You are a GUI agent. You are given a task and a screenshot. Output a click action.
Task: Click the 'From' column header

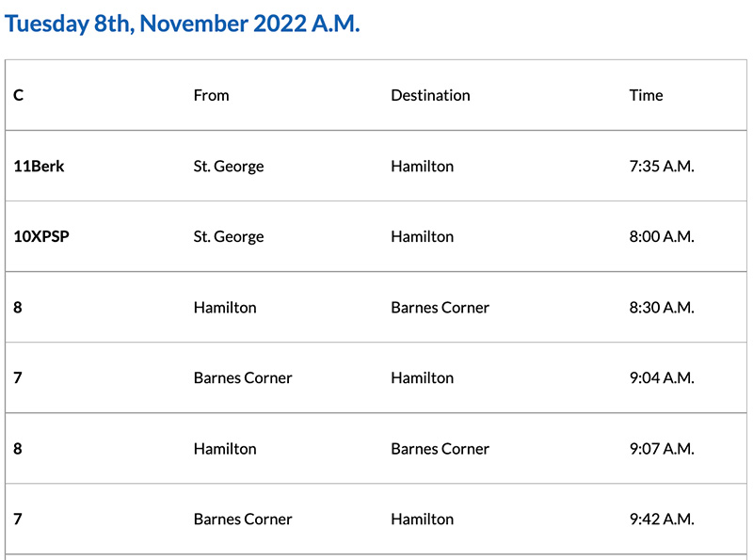[x=211, y=95]
